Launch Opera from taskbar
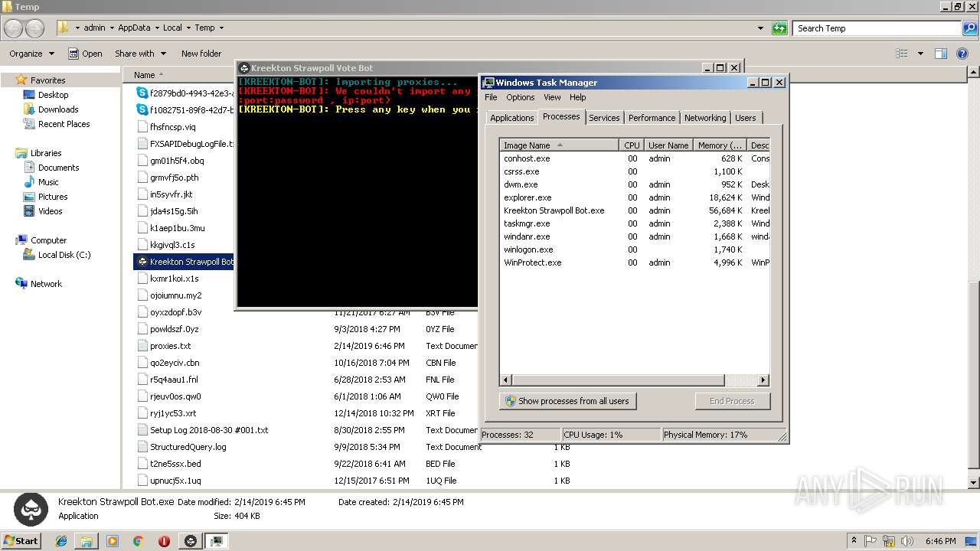Image resolution: width=980 pixels, height=551 pixels. pos(164,541)
